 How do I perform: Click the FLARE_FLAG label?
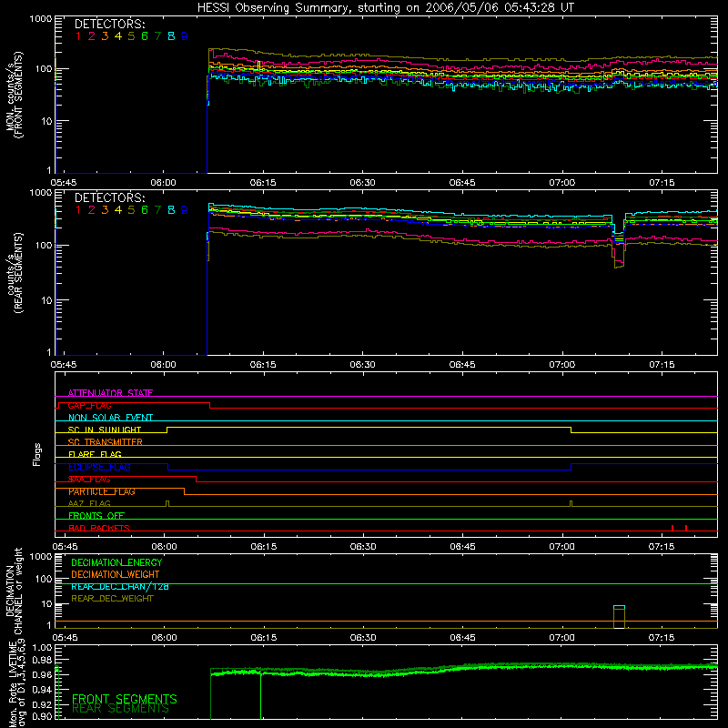[95, 454]
